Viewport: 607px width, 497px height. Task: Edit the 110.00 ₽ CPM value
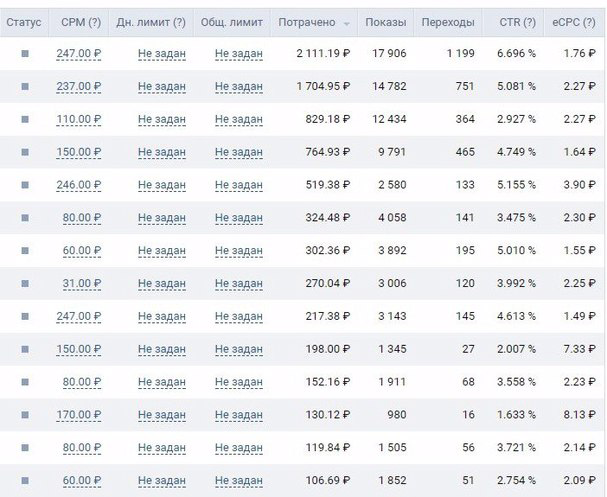click(x=79, y=119)
